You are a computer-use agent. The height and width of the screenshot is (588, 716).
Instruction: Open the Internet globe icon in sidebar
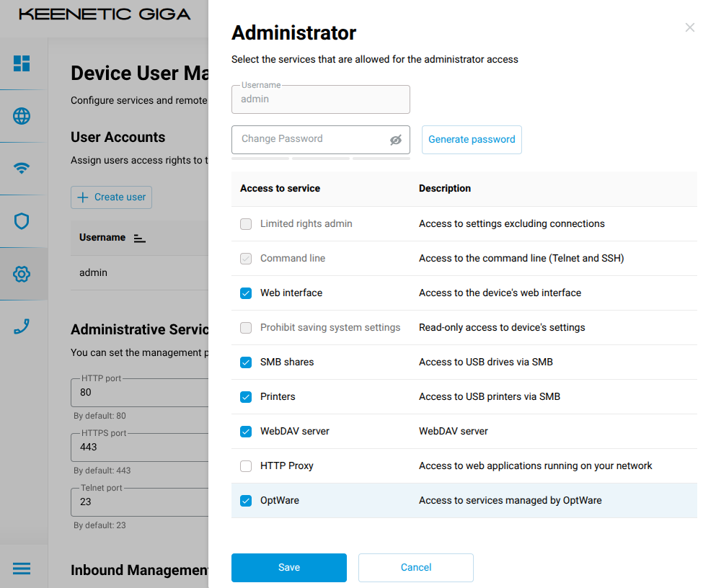pos(22,116)
